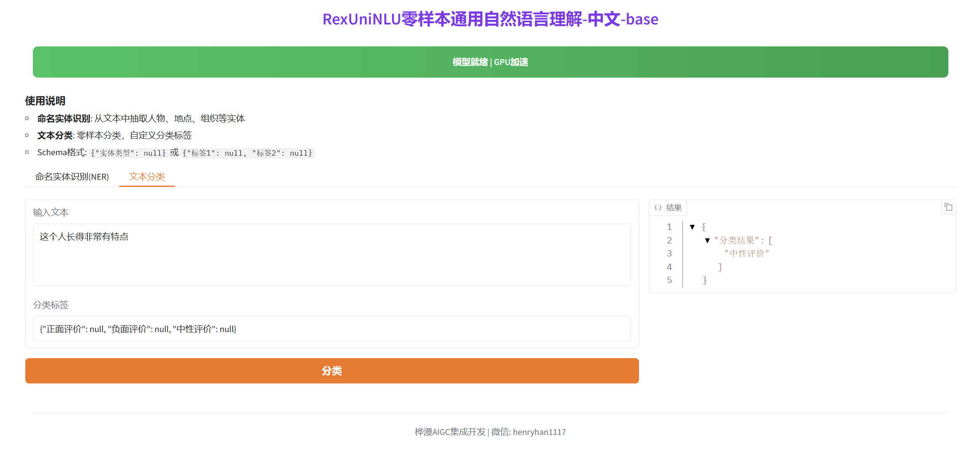Click the 结果 panel label
980x467 pixels.
(674, 208)
